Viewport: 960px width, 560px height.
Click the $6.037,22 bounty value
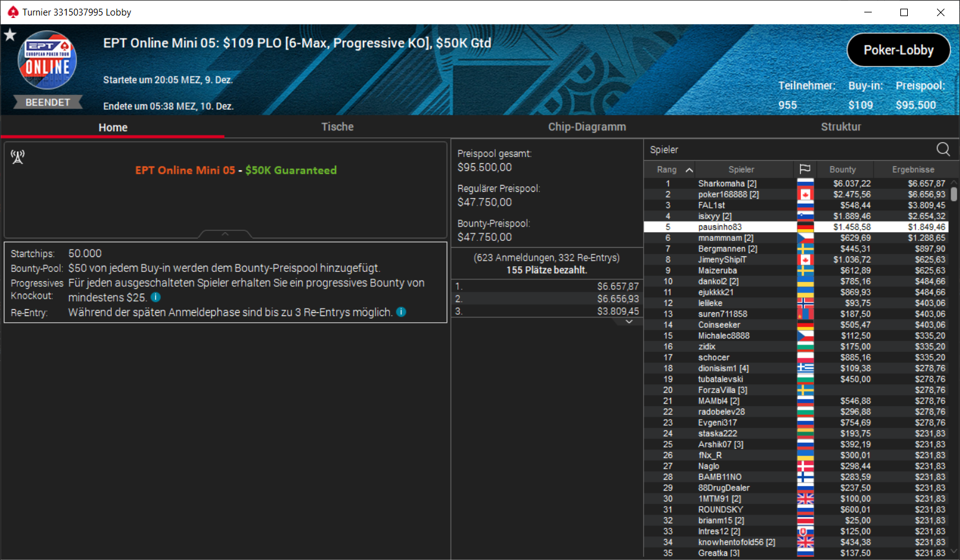point(852,184)
